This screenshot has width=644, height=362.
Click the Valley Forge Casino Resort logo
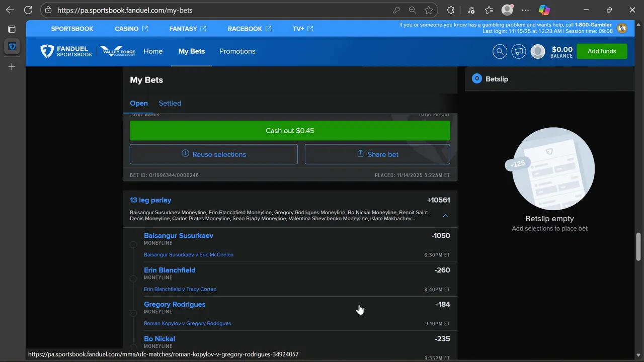click(x=118, y=51)
